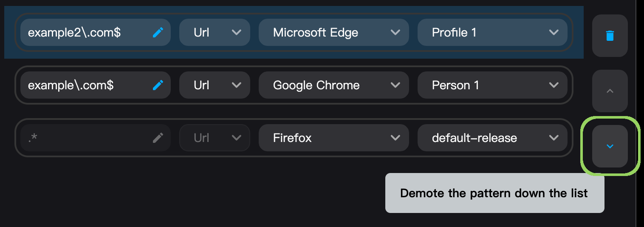This screenshot has height=227, width=644.
Task: Click the greyed pencil icon for .* pattern
Action: tap(158, 138)
